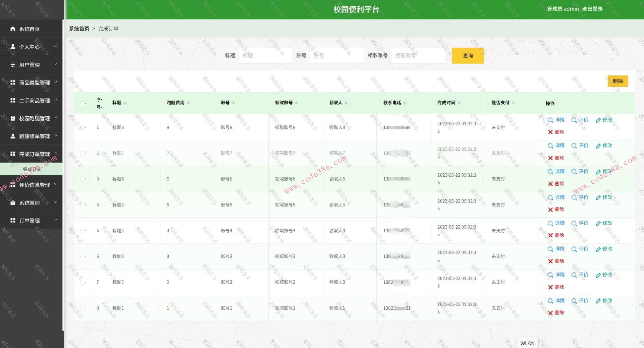
Task: Collapse the 完成订单管理 chevron
Action: pos(56,153)
